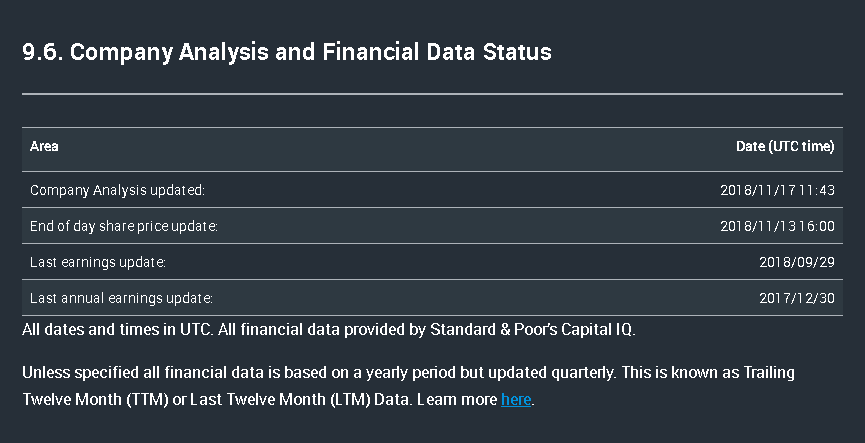Click the 'here' Learn more link
The width and height of the screenshot is (865, 443).
pyautogui.click(x=516, y=400)
